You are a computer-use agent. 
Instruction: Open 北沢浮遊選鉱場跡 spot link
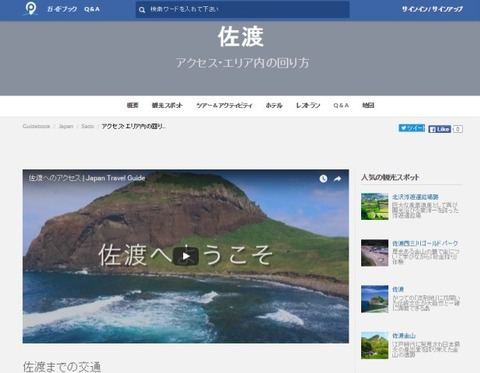point(415,197)
